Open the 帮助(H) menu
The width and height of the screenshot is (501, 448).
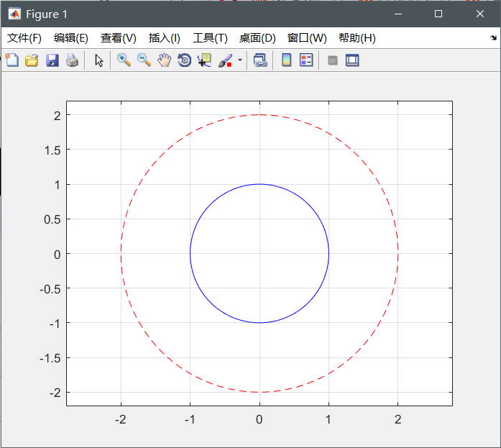pyautogui.click(x=357, y=38)
